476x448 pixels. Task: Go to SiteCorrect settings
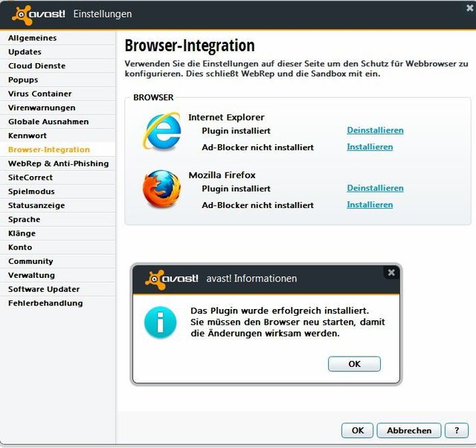click(x=58, y=178)
